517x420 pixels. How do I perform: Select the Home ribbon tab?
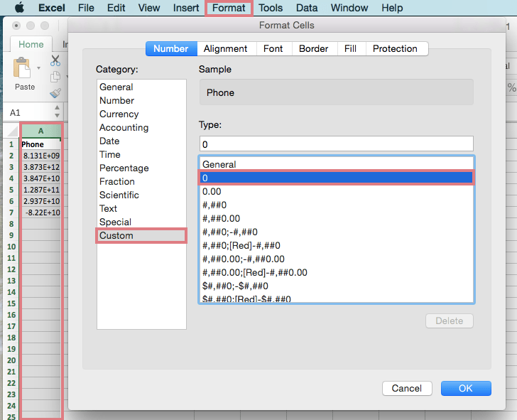(x=31, y=44)
